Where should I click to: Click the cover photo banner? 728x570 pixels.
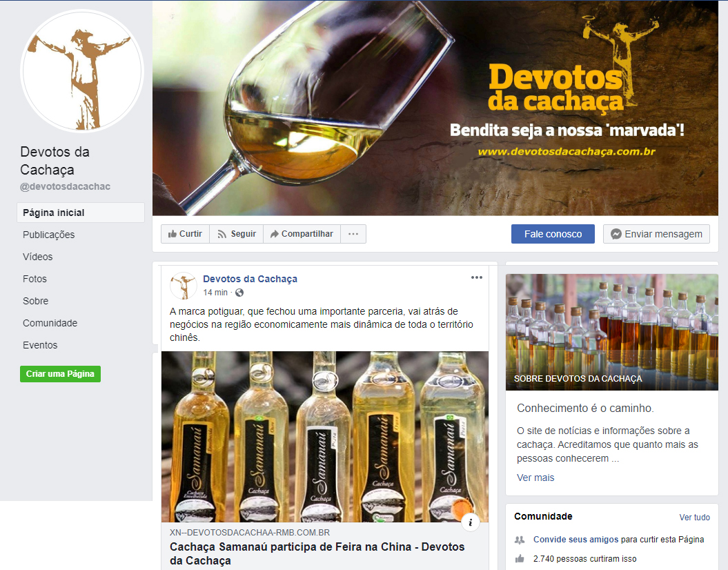[435, 108]
